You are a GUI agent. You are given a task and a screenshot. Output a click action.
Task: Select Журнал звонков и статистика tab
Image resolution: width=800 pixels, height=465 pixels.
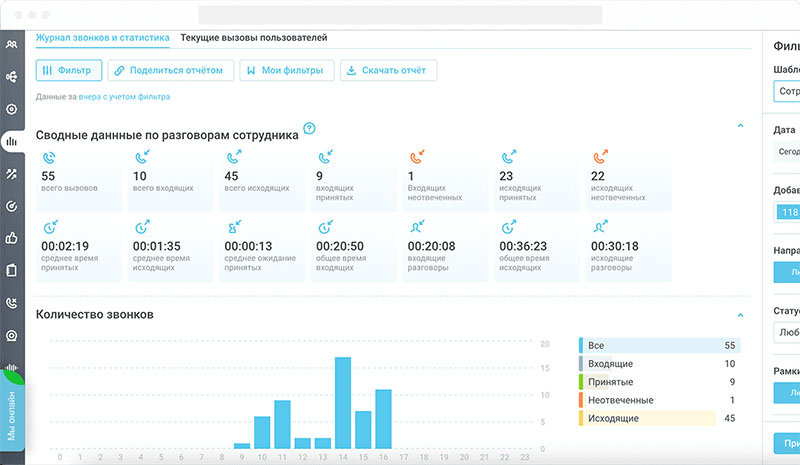(x=103, y=38)
